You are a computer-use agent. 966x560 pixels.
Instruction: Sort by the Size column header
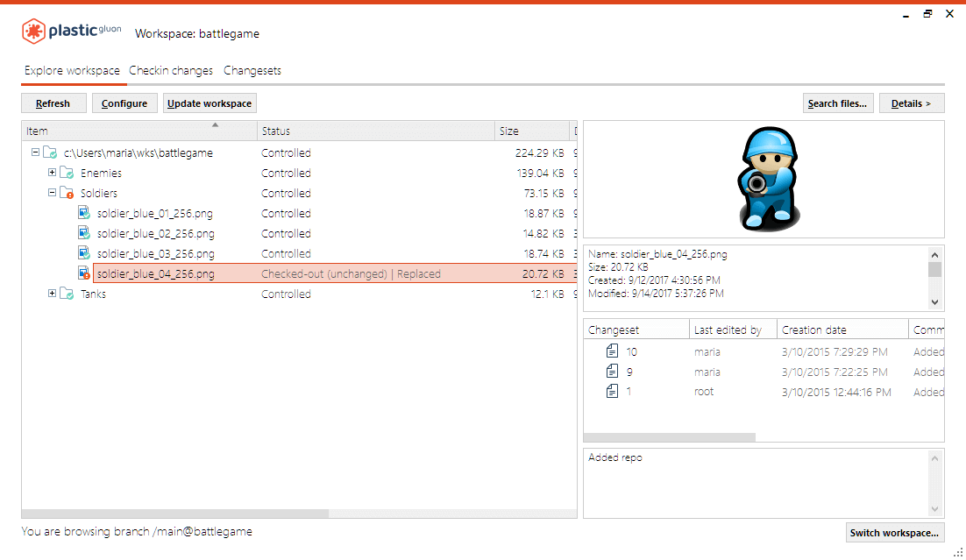(x=532, y=131)
